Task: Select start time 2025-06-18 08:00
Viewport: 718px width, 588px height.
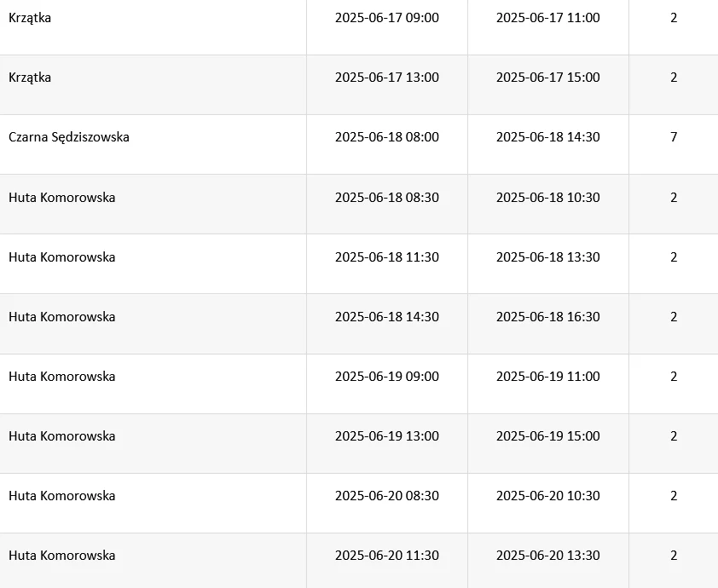Action: coord(387,137)
